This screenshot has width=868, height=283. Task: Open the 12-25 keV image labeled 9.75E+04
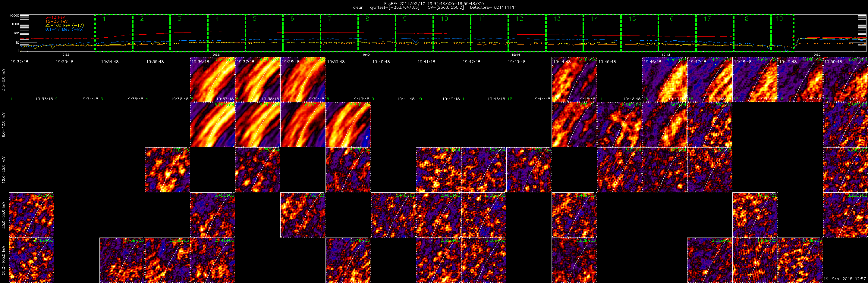(257, 169)
